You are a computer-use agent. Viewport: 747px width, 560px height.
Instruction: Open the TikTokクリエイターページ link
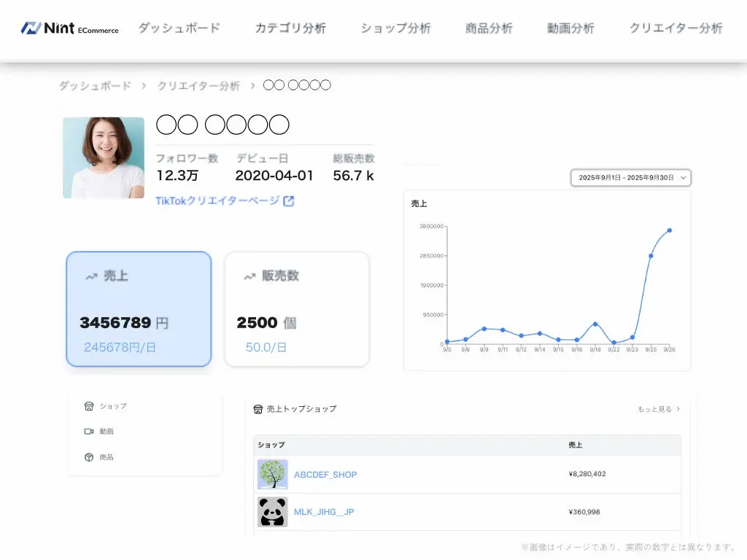click(217, 201)
